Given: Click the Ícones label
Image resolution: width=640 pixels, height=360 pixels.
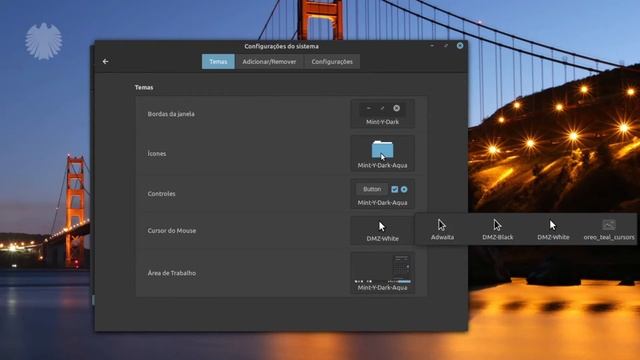Looking at the screenshot, I should coord(157,153).
